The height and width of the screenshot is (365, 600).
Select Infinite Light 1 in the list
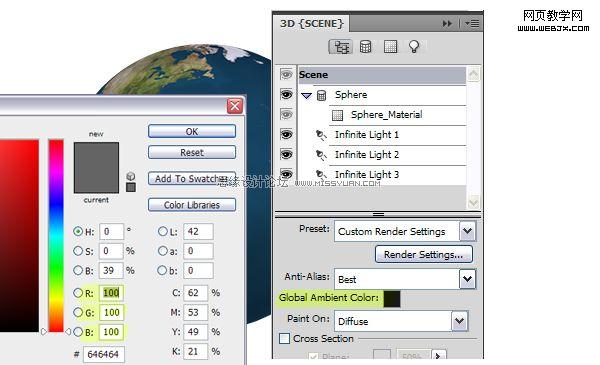pos(367,135)
